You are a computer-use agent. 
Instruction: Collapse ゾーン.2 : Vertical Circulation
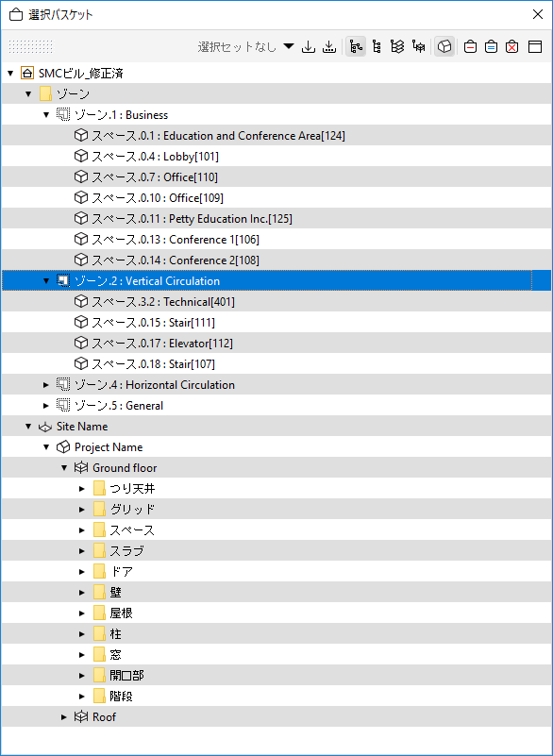[46, 280]
